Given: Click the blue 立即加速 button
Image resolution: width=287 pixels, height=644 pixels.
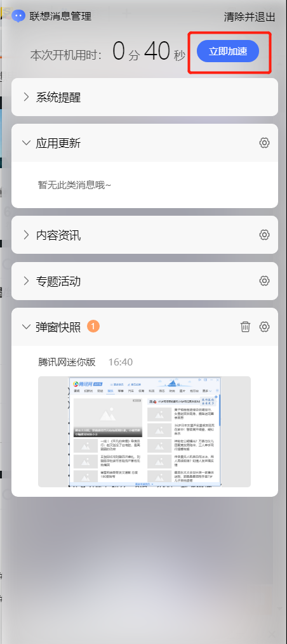Looking at the screenshot, I should click(x=228, y=51).
